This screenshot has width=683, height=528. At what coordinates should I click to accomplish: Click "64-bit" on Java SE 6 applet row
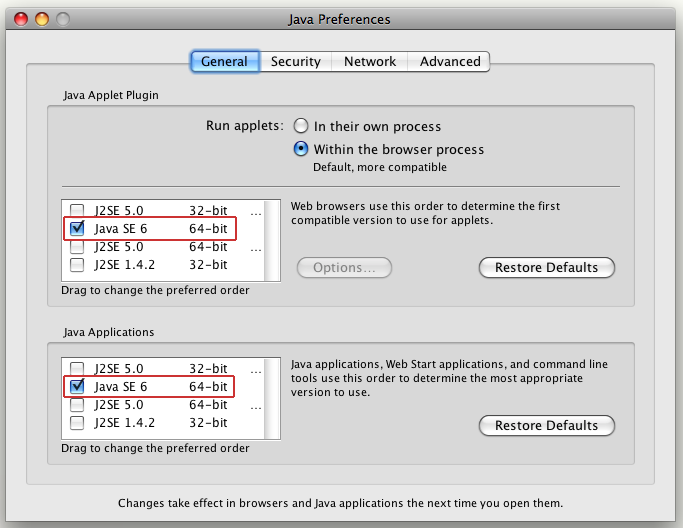click(x=208, y=229)
